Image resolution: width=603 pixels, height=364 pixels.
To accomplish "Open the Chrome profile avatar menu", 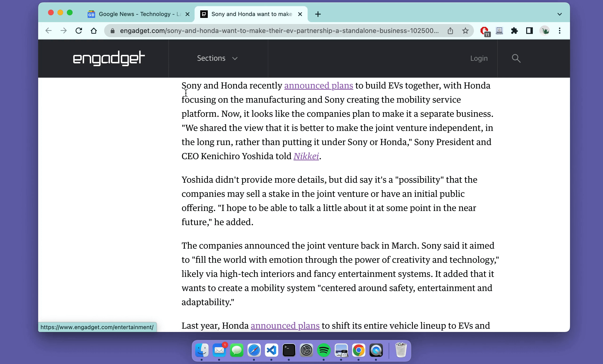I will tap(545, 31).
